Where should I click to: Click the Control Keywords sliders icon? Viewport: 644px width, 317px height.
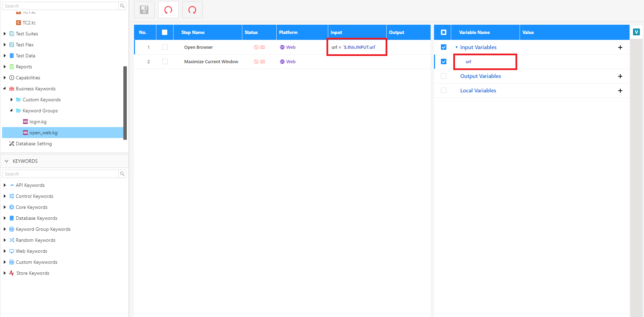pyautogui.click(x=12, y=196)
